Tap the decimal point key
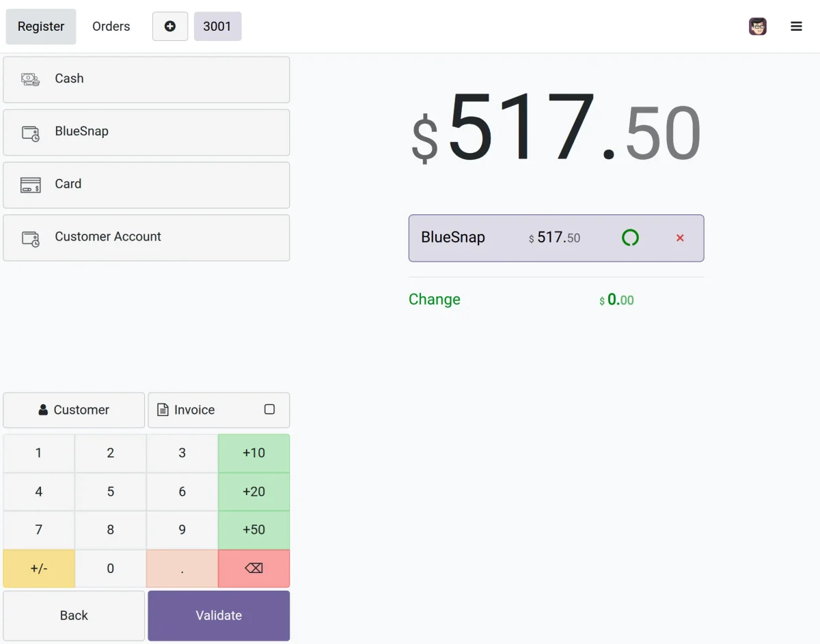This screenshot has width=820, height=644. (x=182, y=568)
